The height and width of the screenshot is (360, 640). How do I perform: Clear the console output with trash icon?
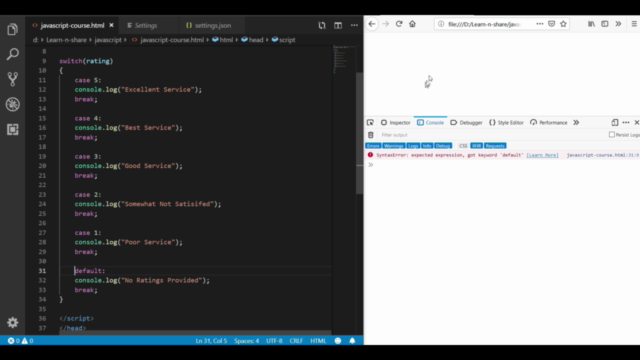(371, 135)
